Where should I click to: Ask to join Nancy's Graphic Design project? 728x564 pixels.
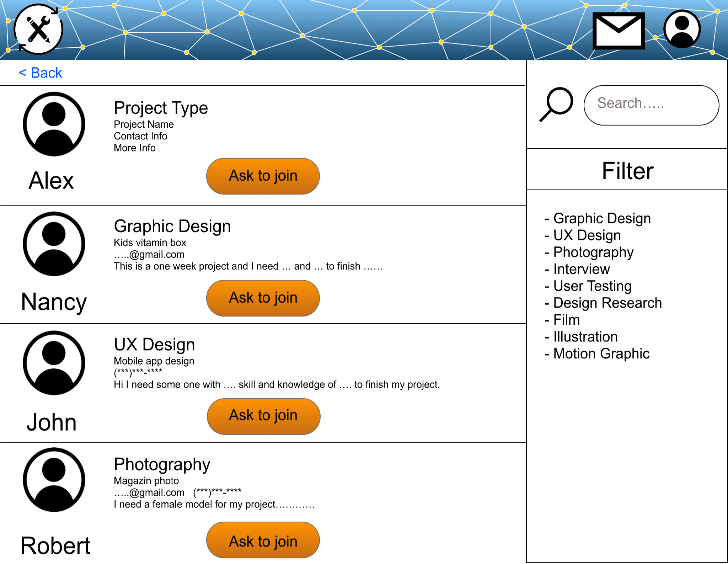pos(263,298)
